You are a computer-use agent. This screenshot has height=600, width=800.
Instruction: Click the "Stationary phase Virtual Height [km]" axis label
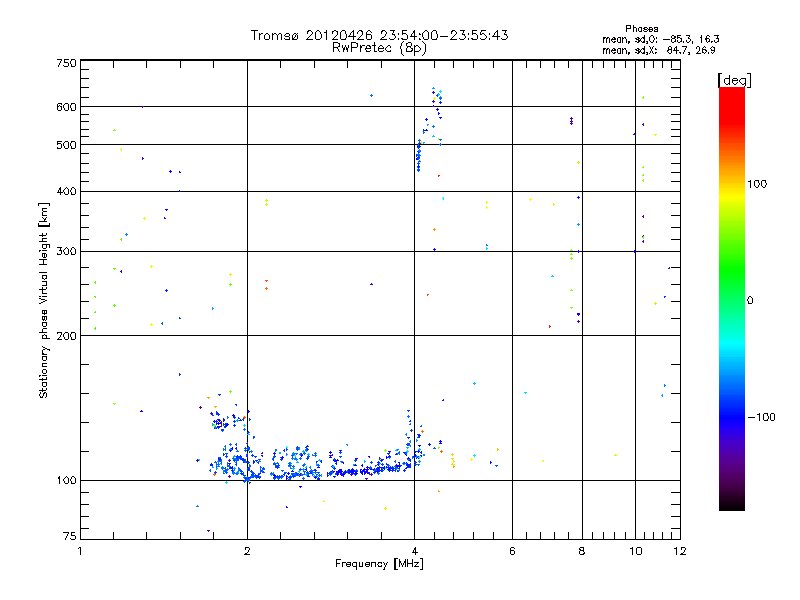[44, 300]
